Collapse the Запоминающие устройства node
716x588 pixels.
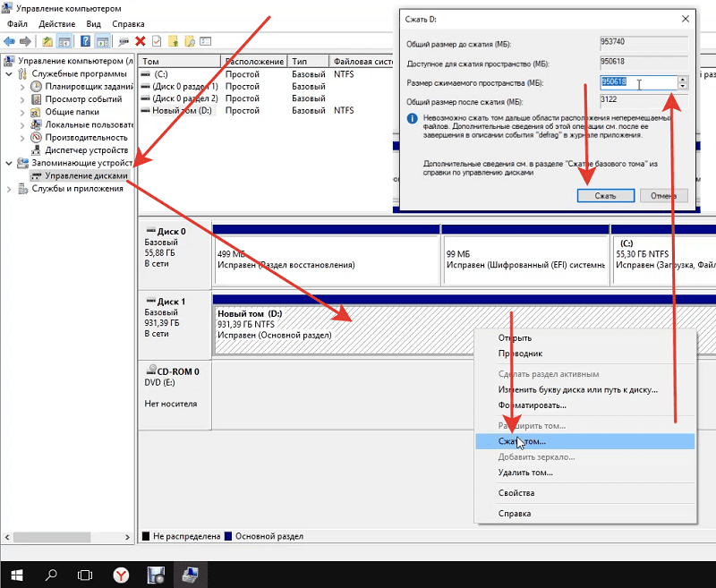click(9, 163)
